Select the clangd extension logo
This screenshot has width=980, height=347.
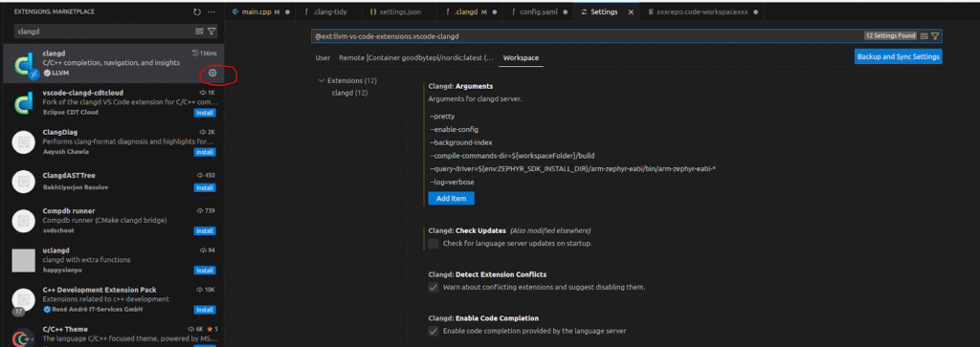pos(25,65)
